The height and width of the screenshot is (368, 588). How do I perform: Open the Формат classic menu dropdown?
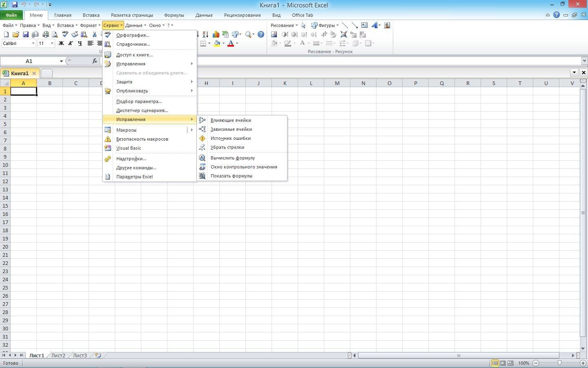pos(90,25)
